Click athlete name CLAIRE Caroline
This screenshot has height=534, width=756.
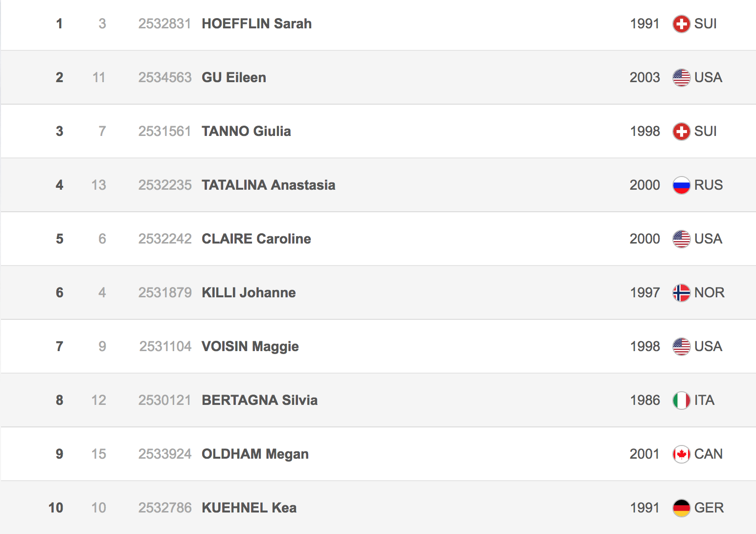click(256, 239)
